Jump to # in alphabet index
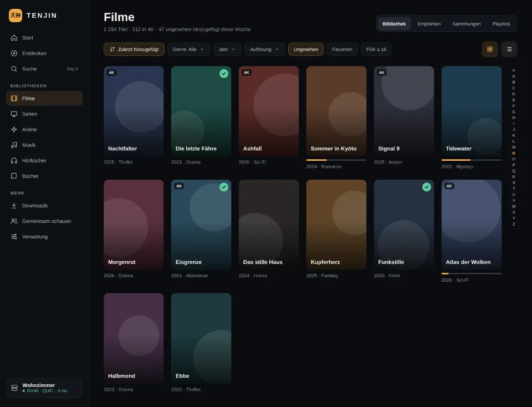 pos(514,70)
